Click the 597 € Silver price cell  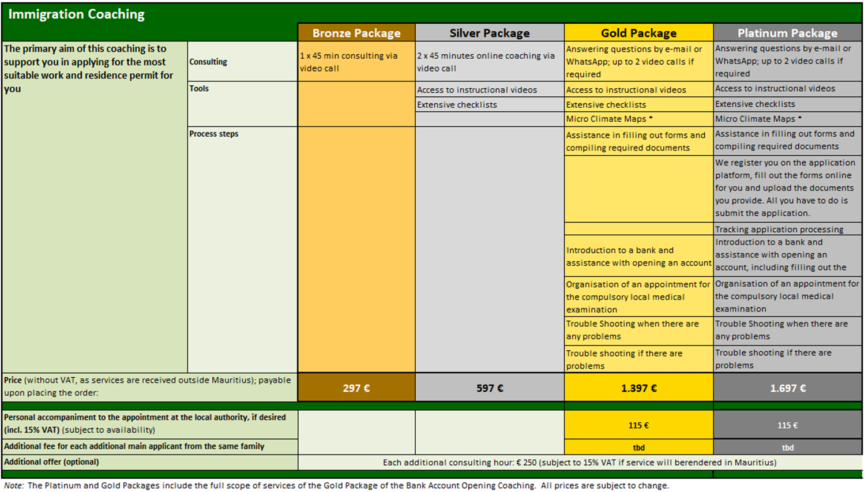pos(489,388)
